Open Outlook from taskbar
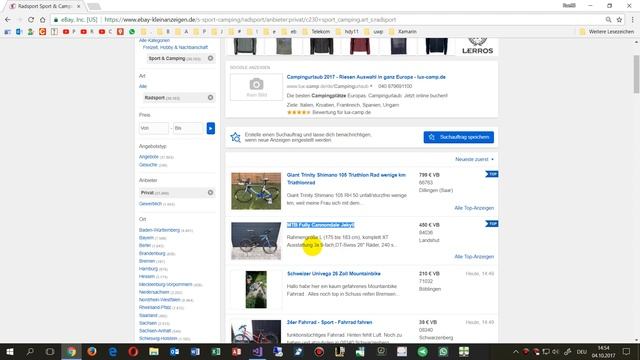Viewport: 640px width, 360px height. click(174, 351)
